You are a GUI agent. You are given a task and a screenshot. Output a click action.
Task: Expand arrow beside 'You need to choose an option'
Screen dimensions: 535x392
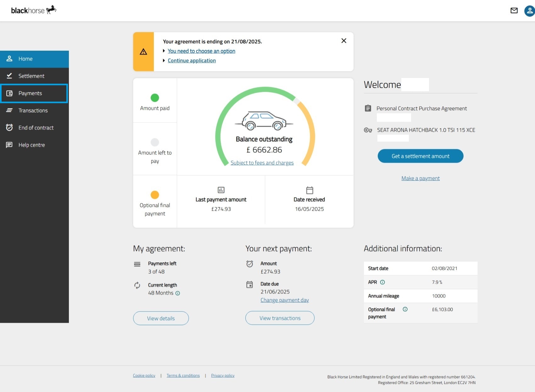(x=164, y=51)
